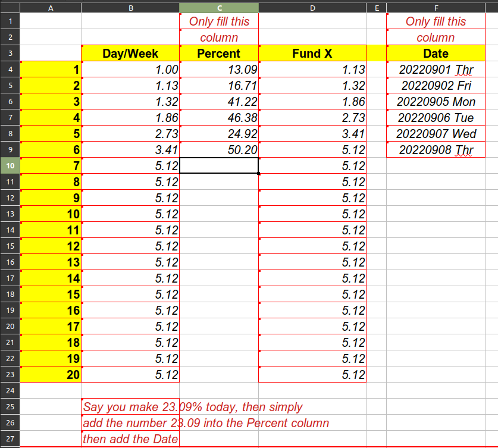Viewport: 498px width, 448px height.
Task: Select Percent value 24.92
Action: point(219,133)
